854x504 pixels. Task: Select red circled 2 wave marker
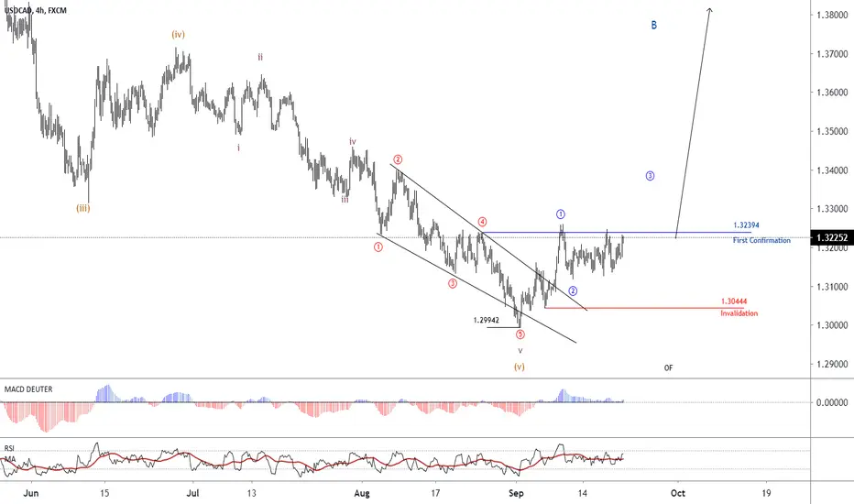[x=398, y=159]
